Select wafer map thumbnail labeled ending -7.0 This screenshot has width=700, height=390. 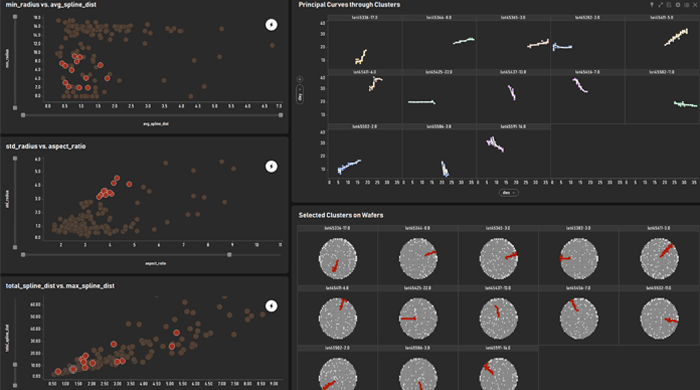tap(579, 319)
